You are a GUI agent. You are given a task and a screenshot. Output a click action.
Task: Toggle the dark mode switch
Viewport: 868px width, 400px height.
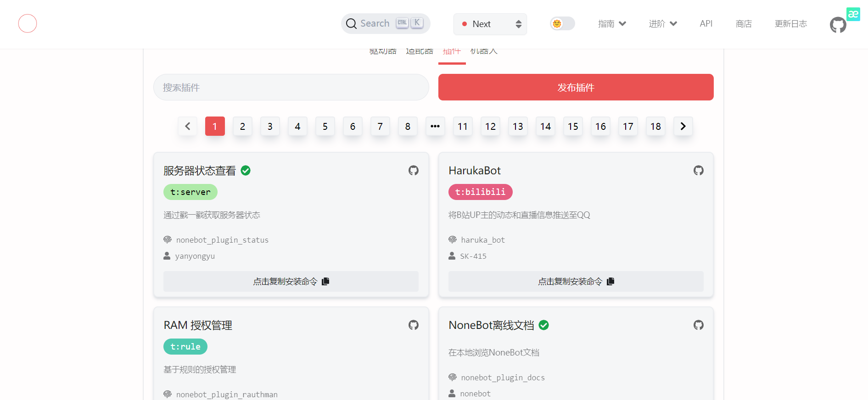pyautogui.click(x=562, y=23)
